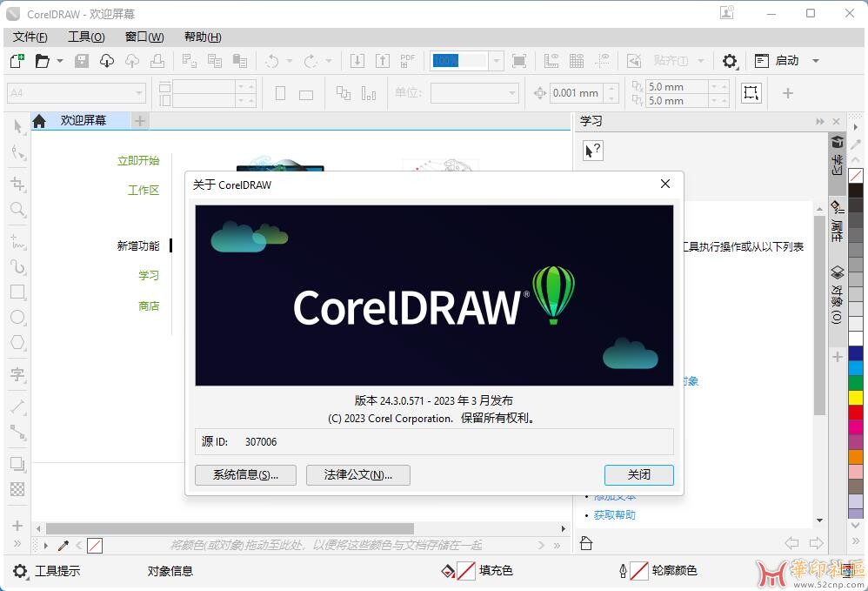Open the 属性 docker tab

pyautogui.click(x=837, y=222)
